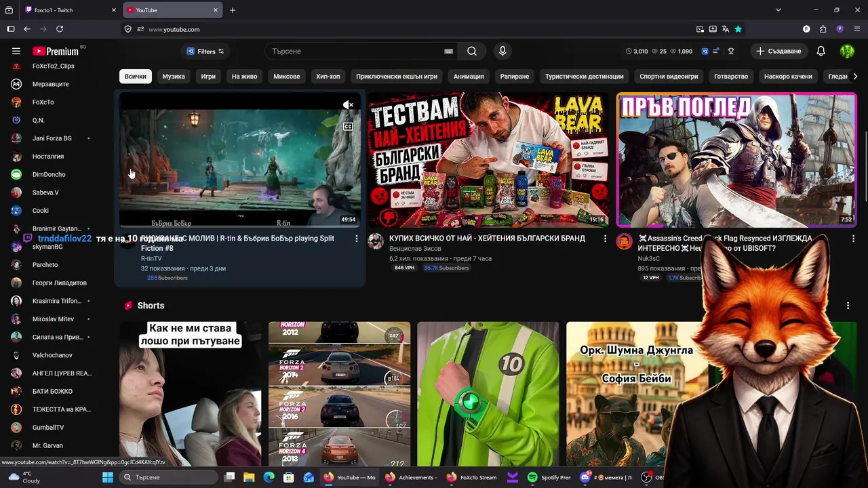Open Орк. Шумна Джунгла short
This screenshot has height=488, width=868.
pyautogui.click(x=636, y=394)
